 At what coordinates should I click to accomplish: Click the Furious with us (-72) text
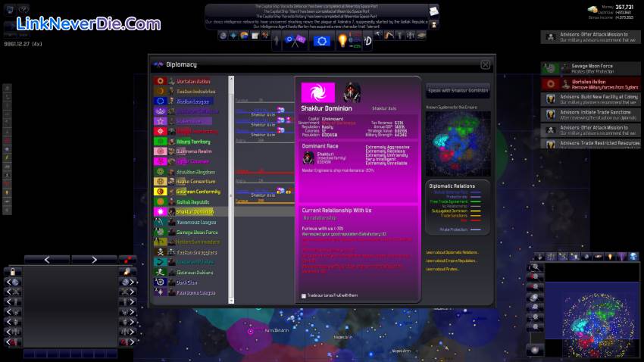[x=323, y=229]
